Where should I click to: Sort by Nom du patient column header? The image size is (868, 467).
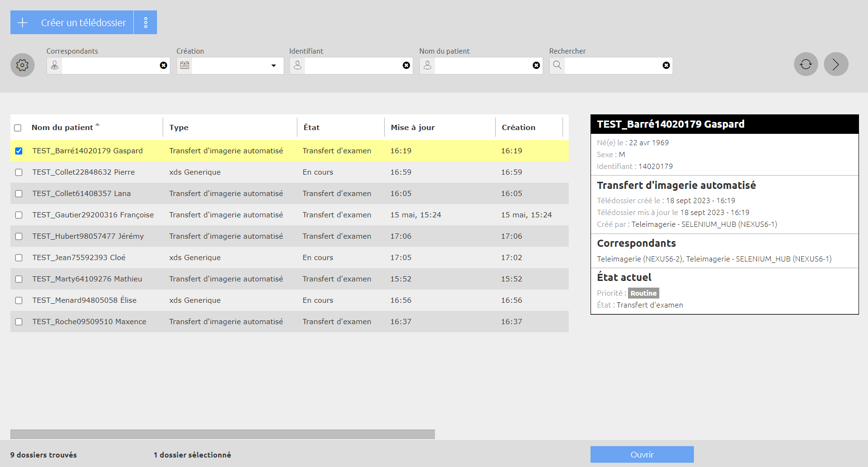(62, 127)
